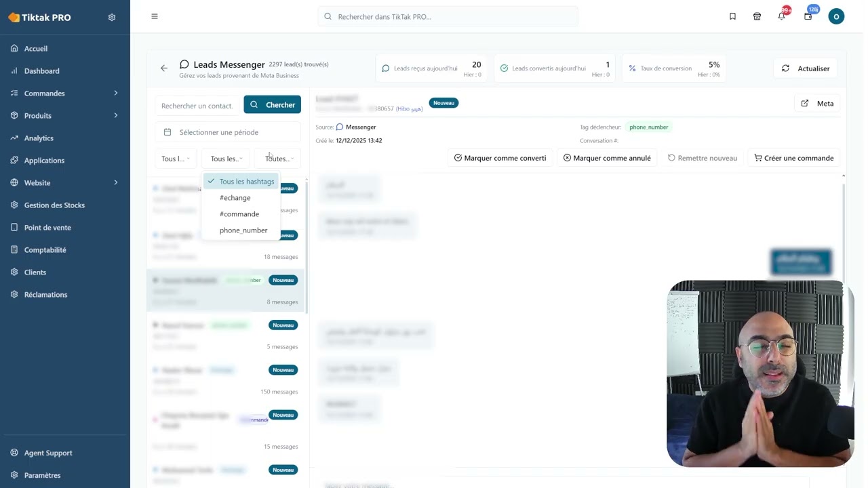Open the 'Tous les...' hashtag dropdown
This screenshot has width=868, height=488.
(x=226, y=159)
